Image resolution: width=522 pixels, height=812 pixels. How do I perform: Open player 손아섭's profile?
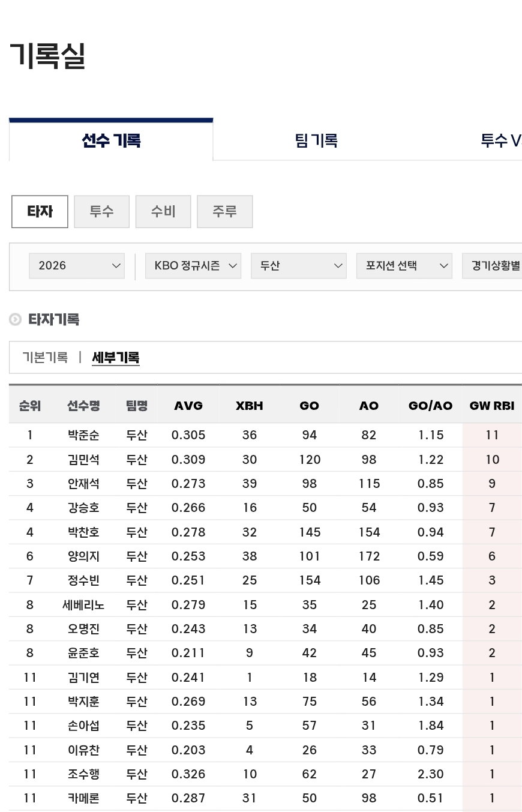[83, 726]
